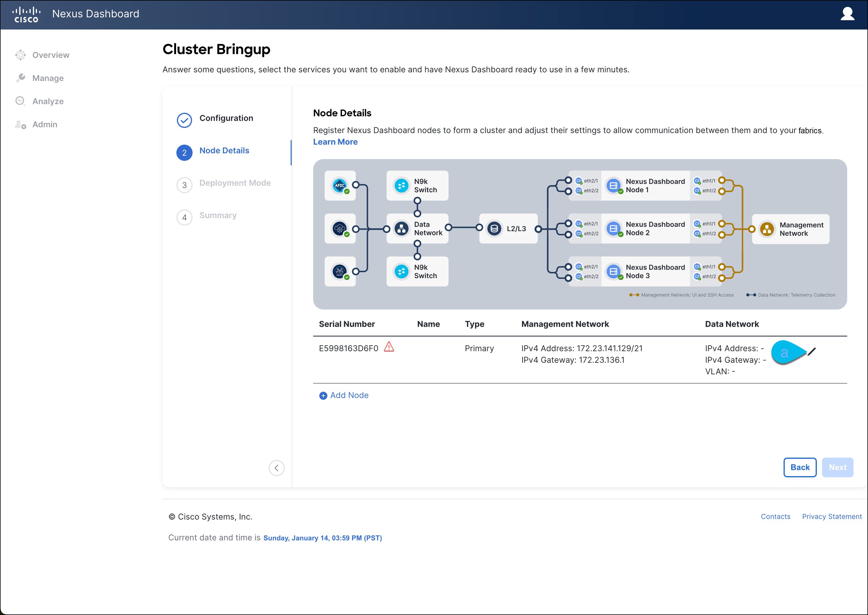The width and height of the screenshot is (868, 615).
Task: Click the Manage wrench icon in the sidebar
Action: pyautogui.click(x=21, y=78)
